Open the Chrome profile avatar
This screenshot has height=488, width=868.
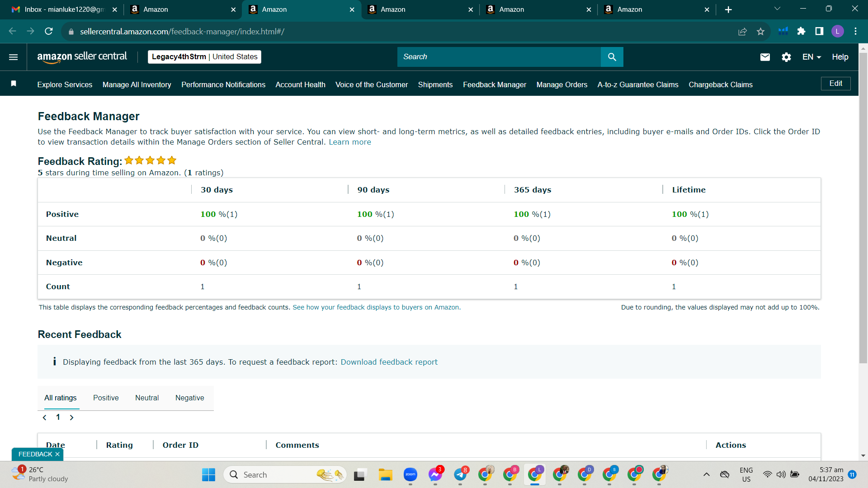pos(837,31)
